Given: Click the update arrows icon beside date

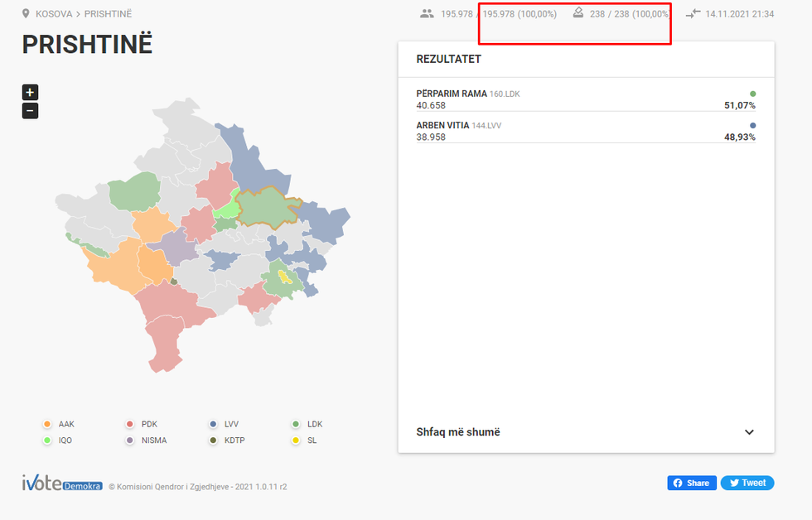Looking at the screenshot, I should click(693, 14).
